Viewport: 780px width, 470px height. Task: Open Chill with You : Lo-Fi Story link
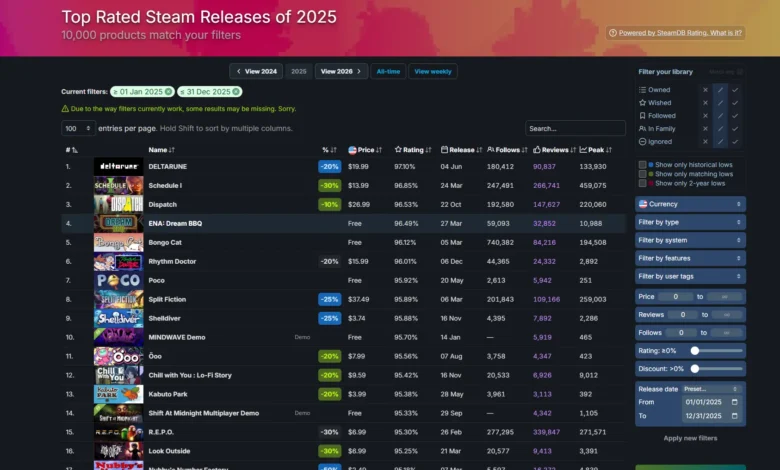(190, 376)
